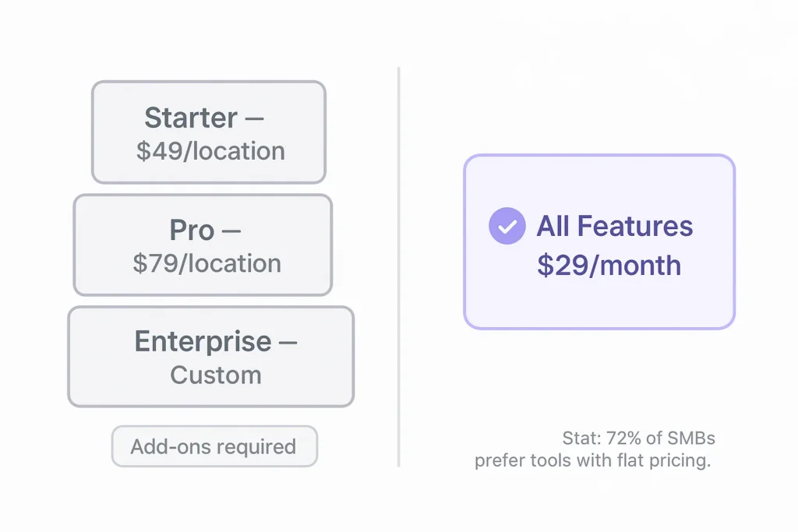The height and width of the screenshot is (532, 798).
Task: Click "prefer tools with flat pricing" text
Action: click(592, 460)
